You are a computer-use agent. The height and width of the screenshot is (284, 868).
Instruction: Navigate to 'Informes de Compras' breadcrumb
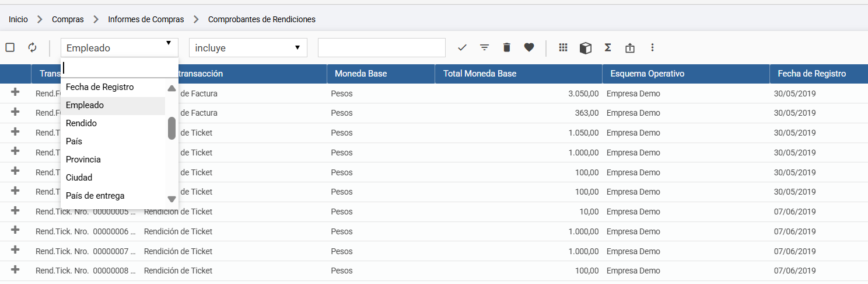pos(146,19)
